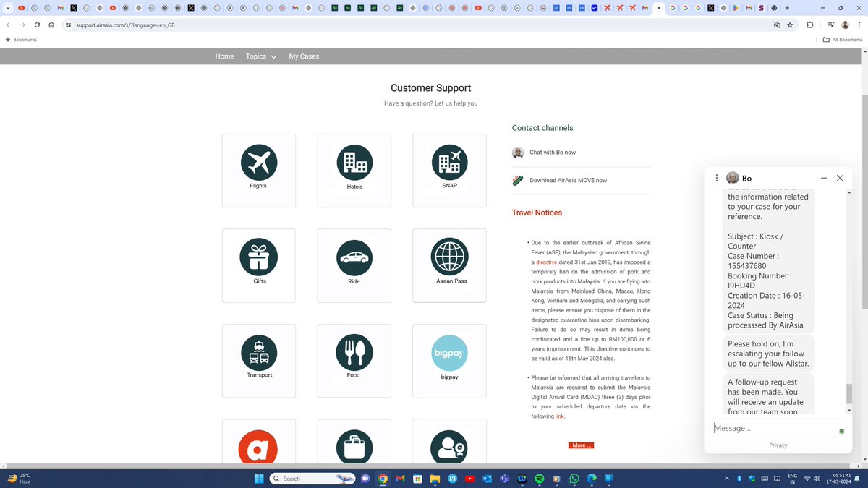
Task: Bookmark this page with star icon
Action: pyautogui.click(x=790, y=25)
